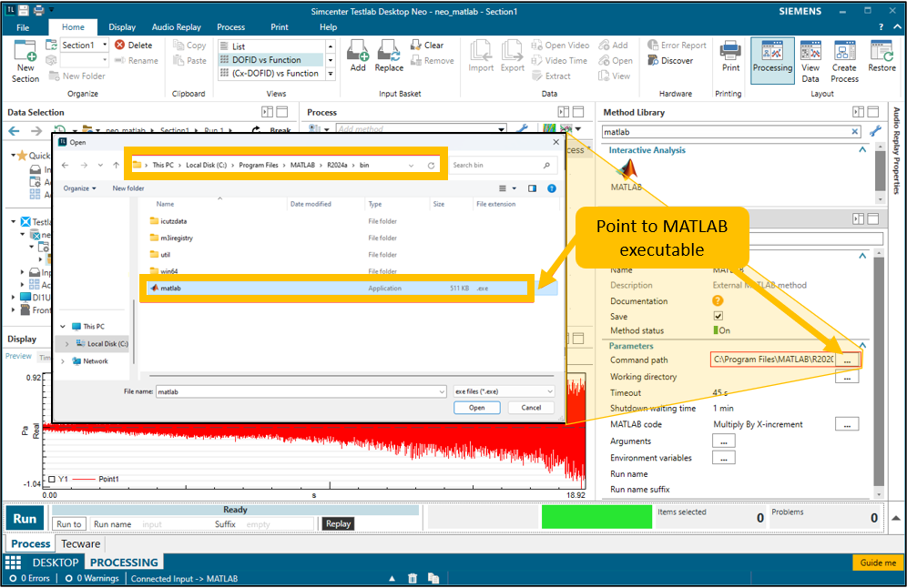This screenshot has height=588, width=907.
Task: Cancel the Open file dialog
Action: click(531, 408)
